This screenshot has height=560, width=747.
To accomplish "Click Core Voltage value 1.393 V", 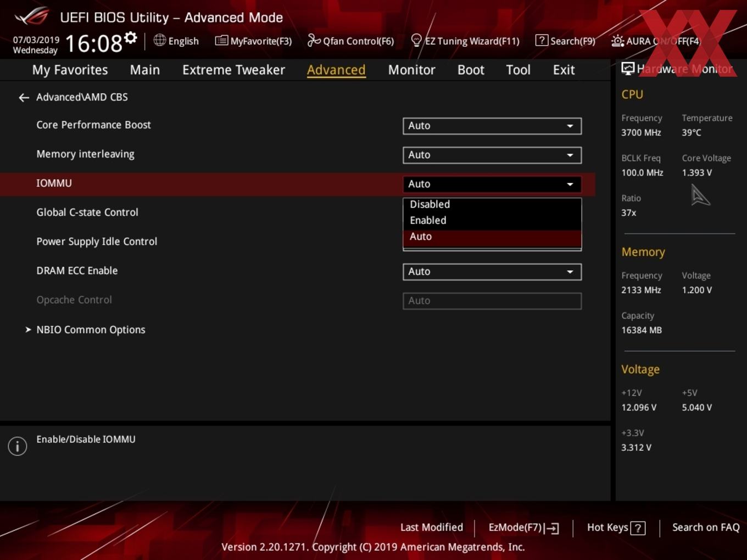I will point(696,173).
